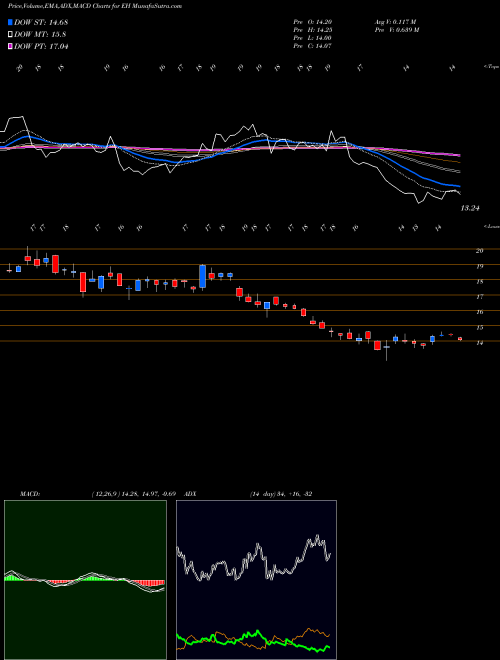Viewport: 500px width, 660px height.
Task: Click the 'Pre O: 14.20' value
Action: (314, 22)
